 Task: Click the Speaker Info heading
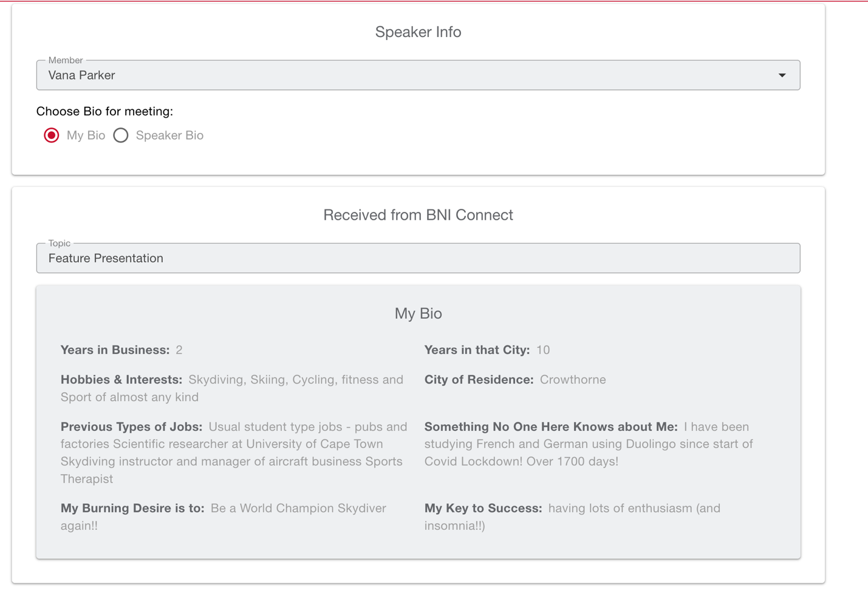pos(418,32)
